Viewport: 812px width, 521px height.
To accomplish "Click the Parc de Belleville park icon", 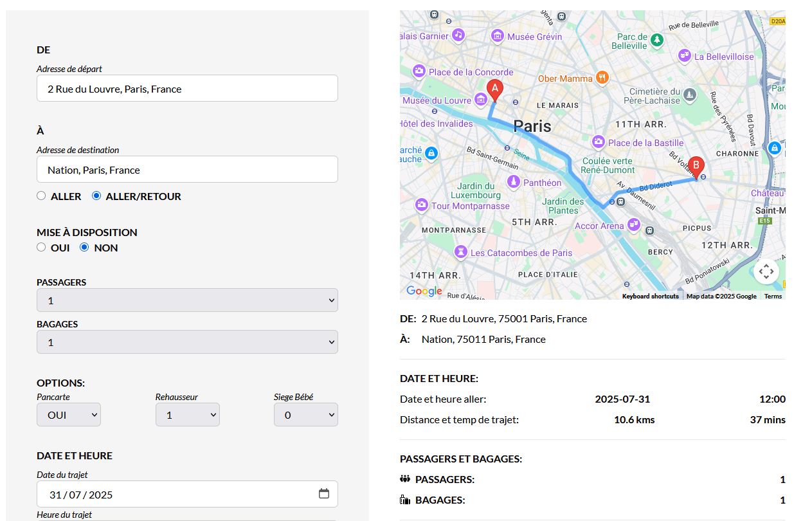I will (x=656, y=41).
